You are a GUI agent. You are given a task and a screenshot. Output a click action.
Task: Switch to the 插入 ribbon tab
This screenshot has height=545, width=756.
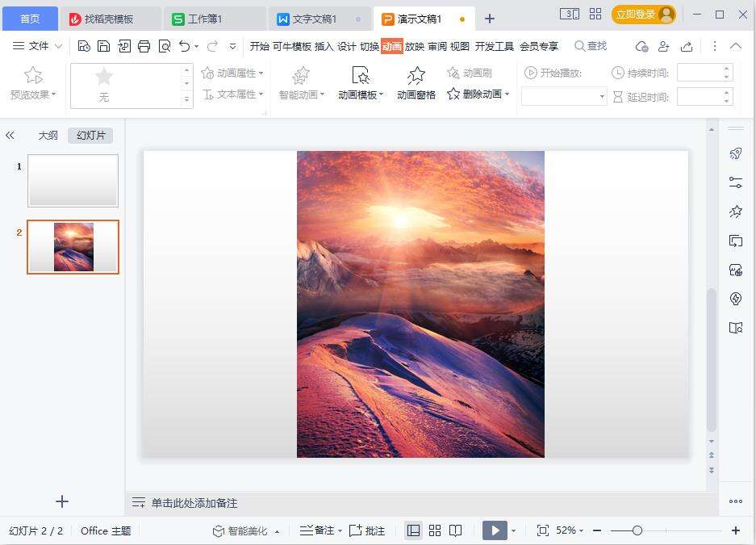(x=324, y=46)
